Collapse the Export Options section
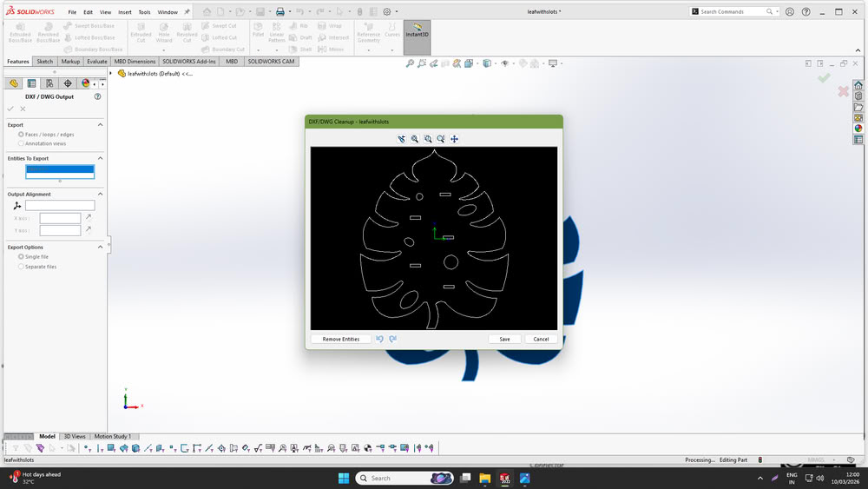This screenshot has height=489, width=868. pyautogui.click(x=100, y=247)
